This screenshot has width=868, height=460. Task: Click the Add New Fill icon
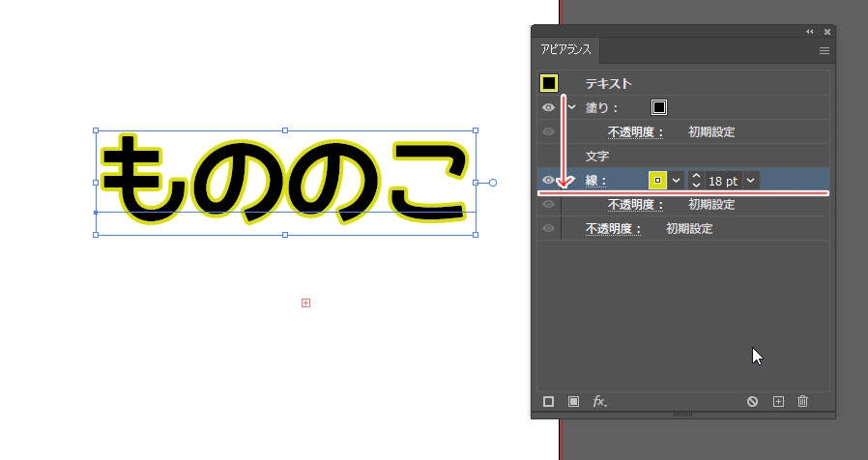point(573,401)
